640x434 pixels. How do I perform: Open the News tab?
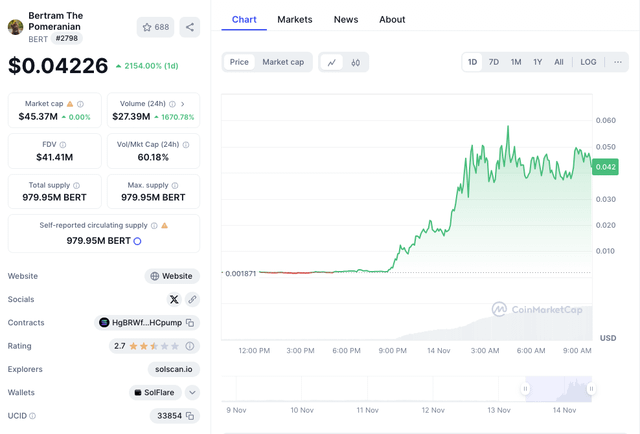[x=346, y=19]
